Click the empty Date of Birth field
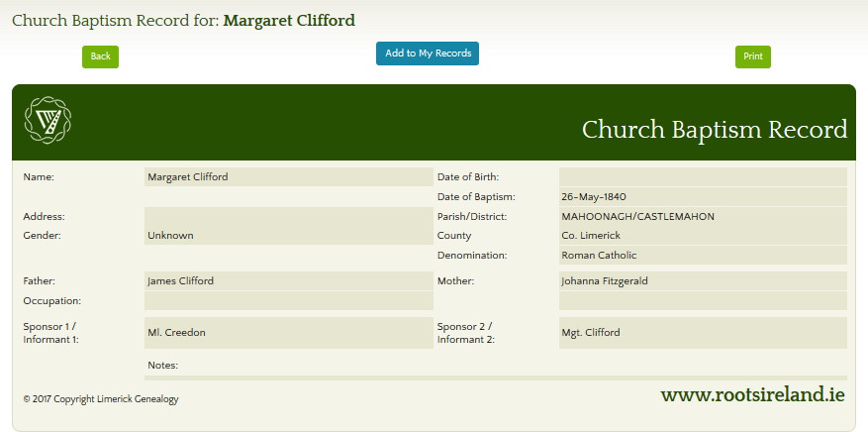The width and height of the screenshot is (868, 432). click(x=702, y=177)
